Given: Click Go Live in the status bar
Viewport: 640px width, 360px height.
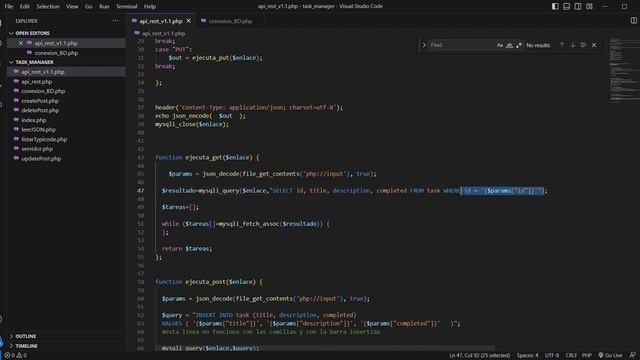Looking at the screenshot, I should pos(610,356).
